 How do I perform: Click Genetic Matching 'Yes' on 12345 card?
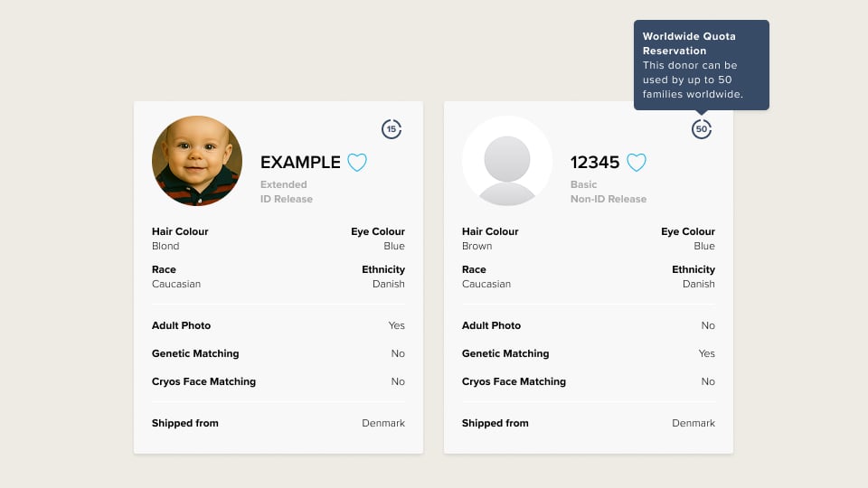pyautogui.click(x=706, y=353)
